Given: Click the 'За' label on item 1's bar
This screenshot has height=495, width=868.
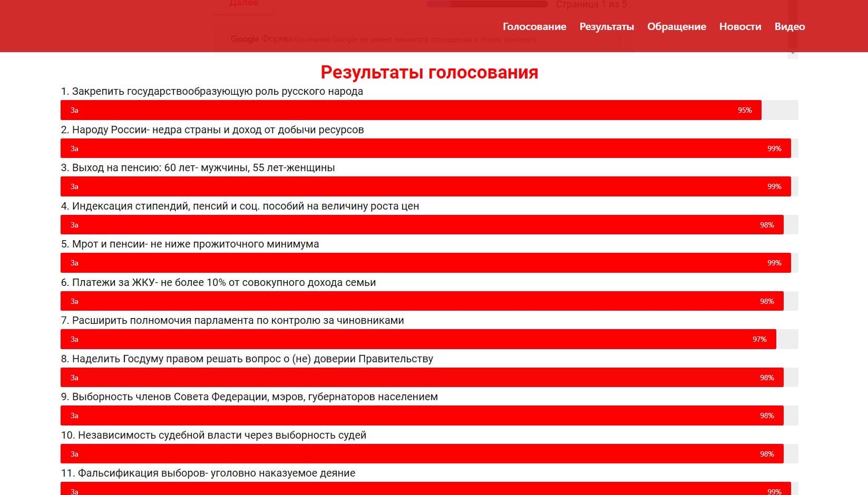Looking at the screenshot, I should tap(74, 110).
